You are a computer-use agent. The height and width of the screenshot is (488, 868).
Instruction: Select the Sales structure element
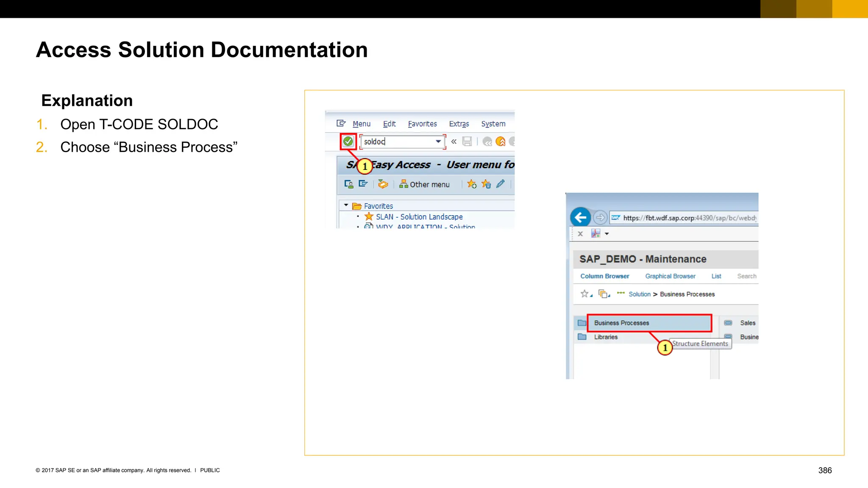point(748,323)
